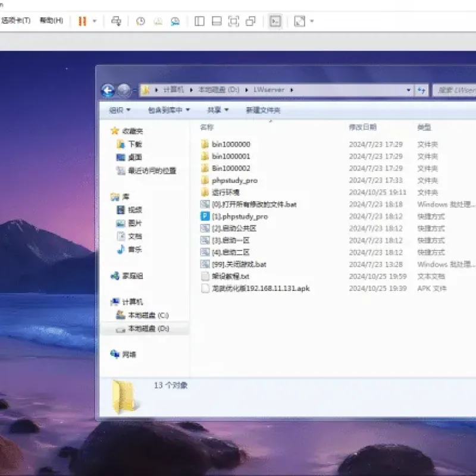Screen dimensions: 476x476
Task: Click the LWserver search input field
Action: tap(455, 90)
